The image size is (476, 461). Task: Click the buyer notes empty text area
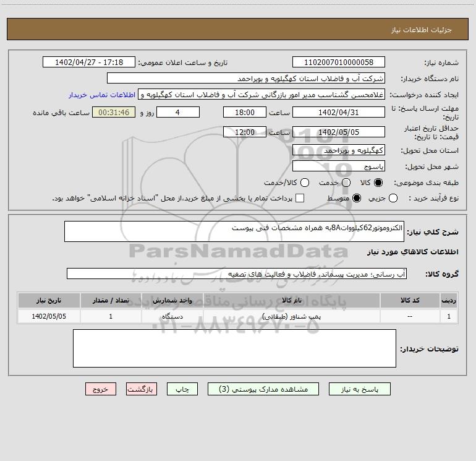point(234,348)
